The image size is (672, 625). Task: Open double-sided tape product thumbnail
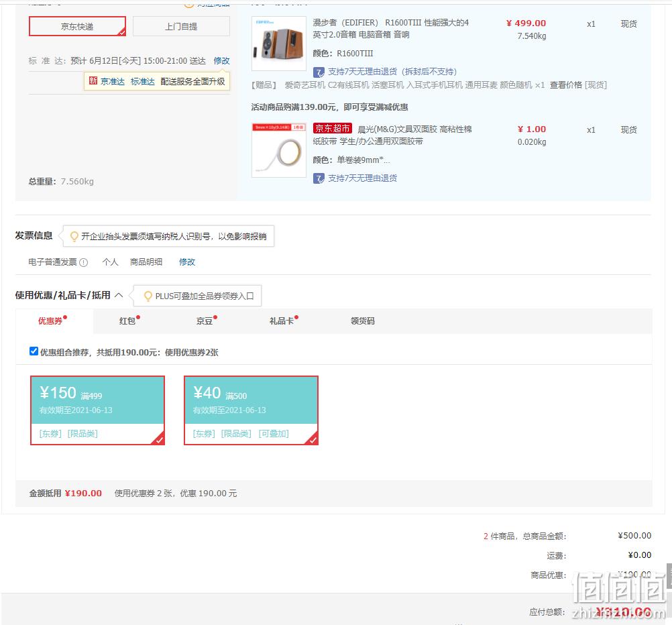pyautogui.click(x=279, y=150)
